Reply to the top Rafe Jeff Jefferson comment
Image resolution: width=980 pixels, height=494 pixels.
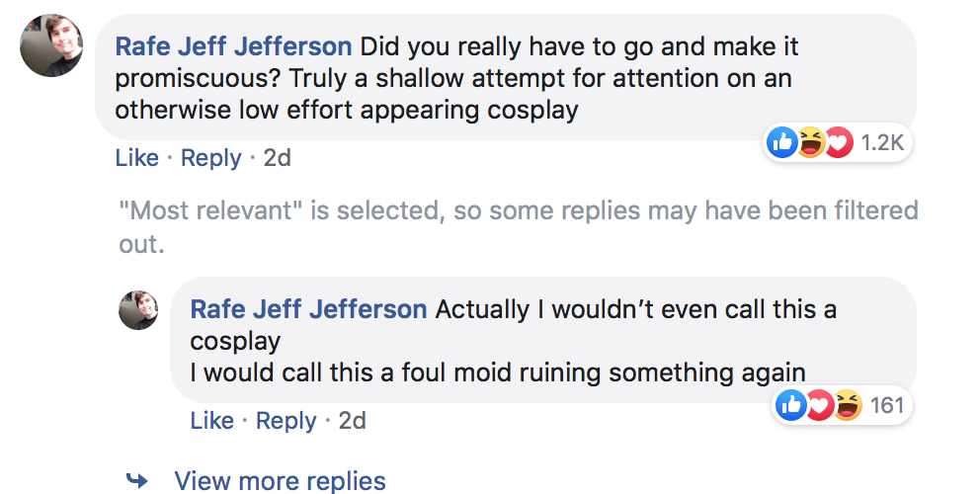coord(211,157)
